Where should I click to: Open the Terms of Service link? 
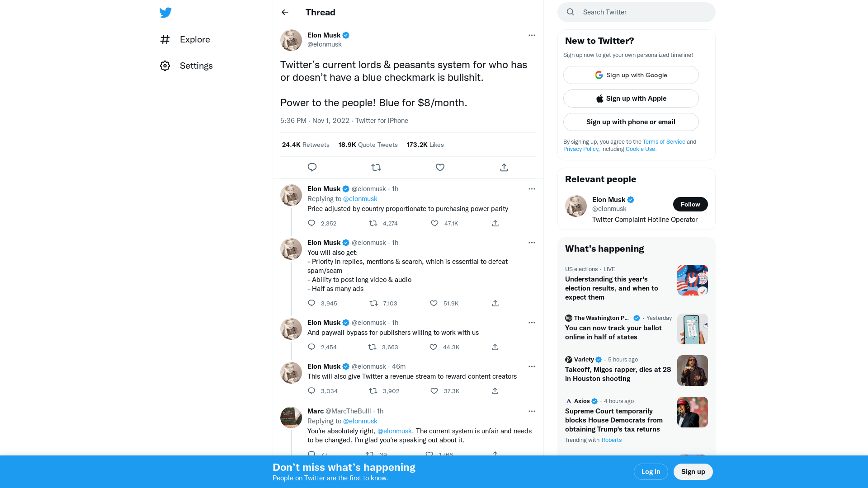[x=664, y=141]
